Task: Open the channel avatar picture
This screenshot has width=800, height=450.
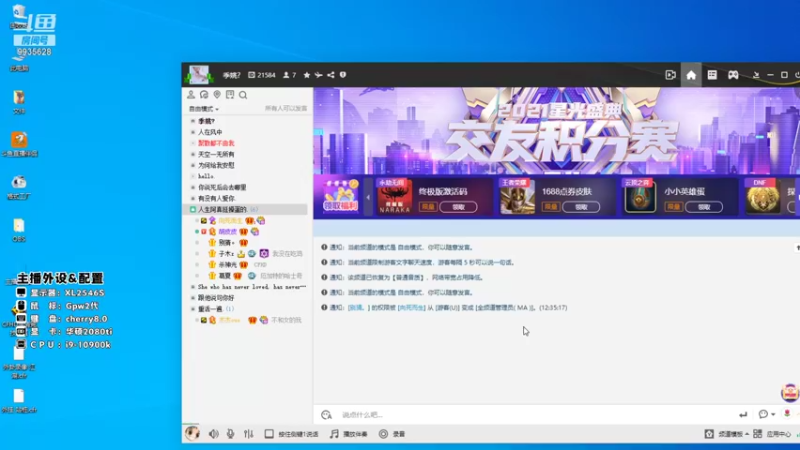Action: click(x=199, y=74)
